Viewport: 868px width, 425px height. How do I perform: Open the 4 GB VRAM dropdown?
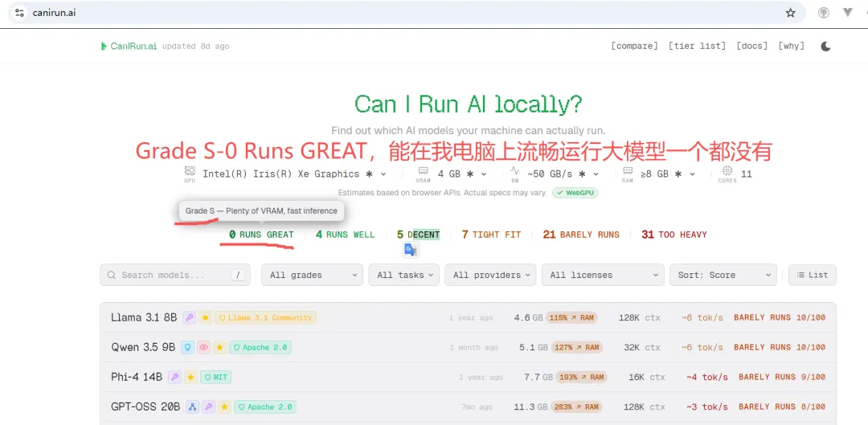(461, 174)
